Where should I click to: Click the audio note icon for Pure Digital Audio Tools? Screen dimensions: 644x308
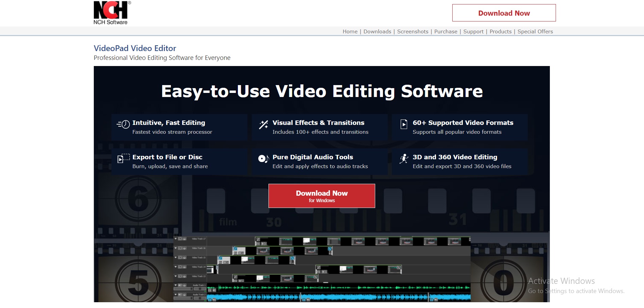point(263,158)
